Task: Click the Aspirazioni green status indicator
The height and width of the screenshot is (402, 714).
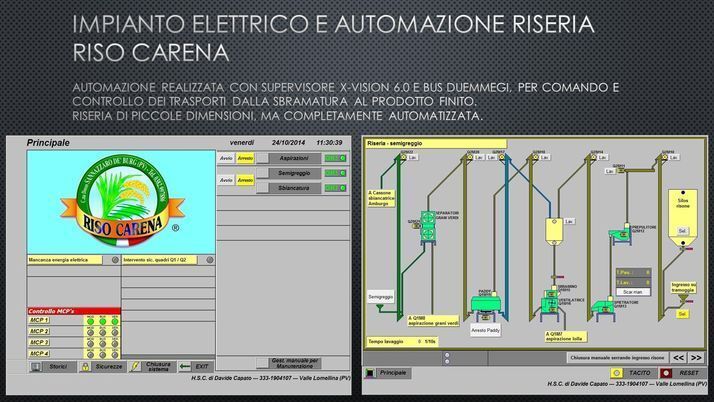Action: pos(335,158)
